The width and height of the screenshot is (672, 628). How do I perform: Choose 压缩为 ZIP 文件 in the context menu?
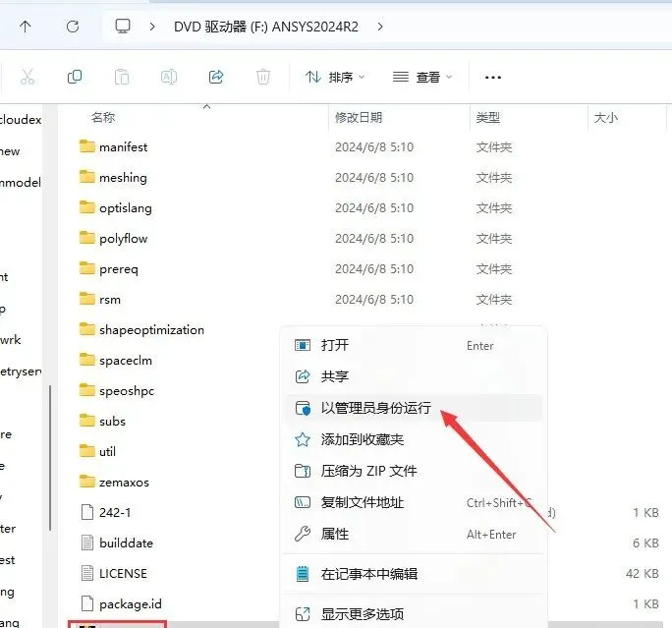pyautogui.click(x=414, y=471)
